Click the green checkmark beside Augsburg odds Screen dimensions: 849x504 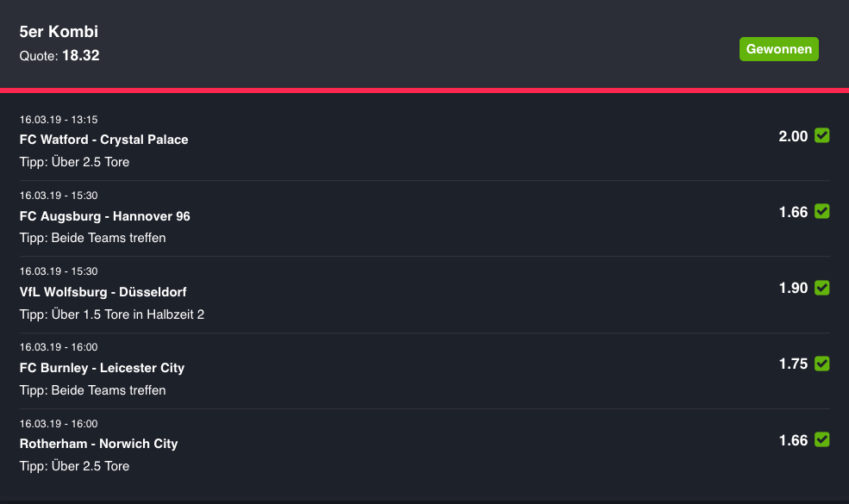pos(822,211)
